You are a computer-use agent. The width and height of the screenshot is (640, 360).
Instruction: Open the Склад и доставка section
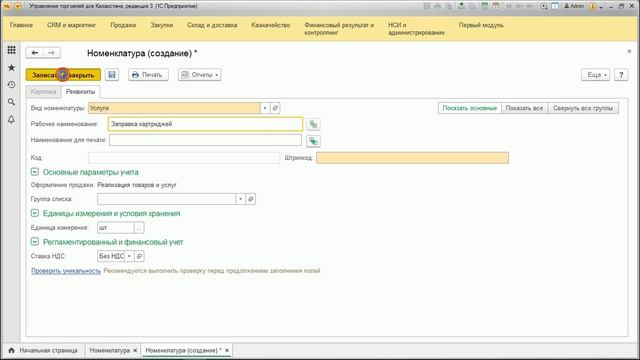(212, 25)
